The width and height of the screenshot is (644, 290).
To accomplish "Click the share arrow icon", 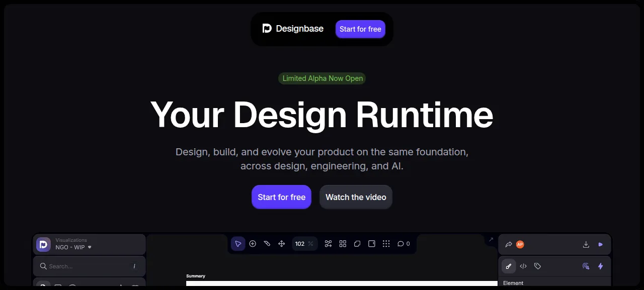I will (509, 244).
